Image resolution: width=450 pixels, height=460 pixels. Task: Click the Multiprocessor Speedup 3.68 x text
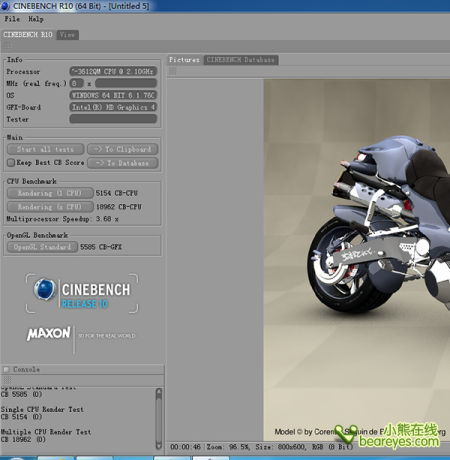pyautogui.click(x=62, y=219)
